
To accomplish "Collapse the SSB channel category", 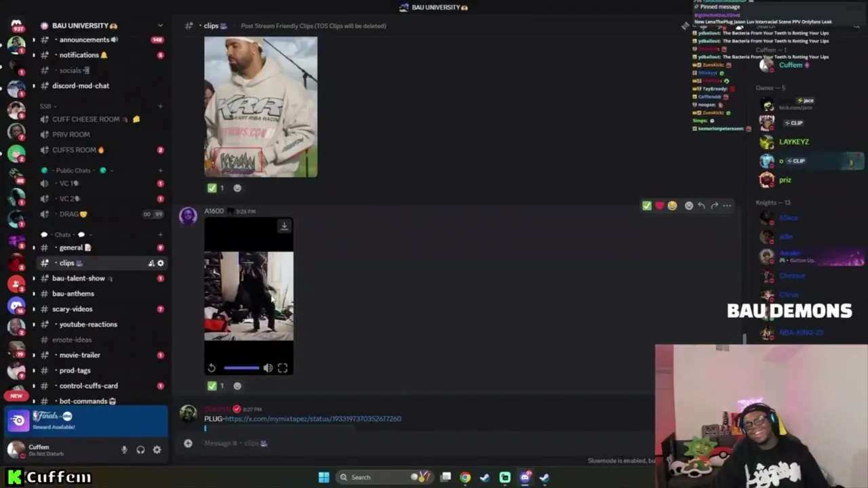I will (x=46, y=106).
